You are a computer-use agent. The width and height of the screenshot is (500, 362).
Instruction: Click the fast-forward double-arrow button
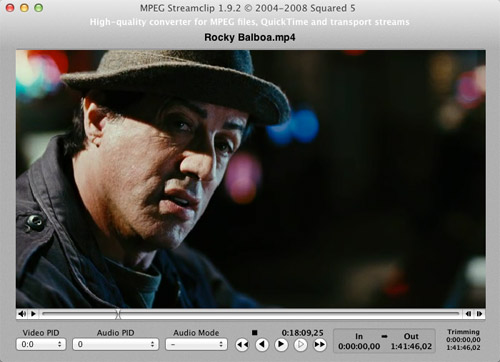coord(320,344)
